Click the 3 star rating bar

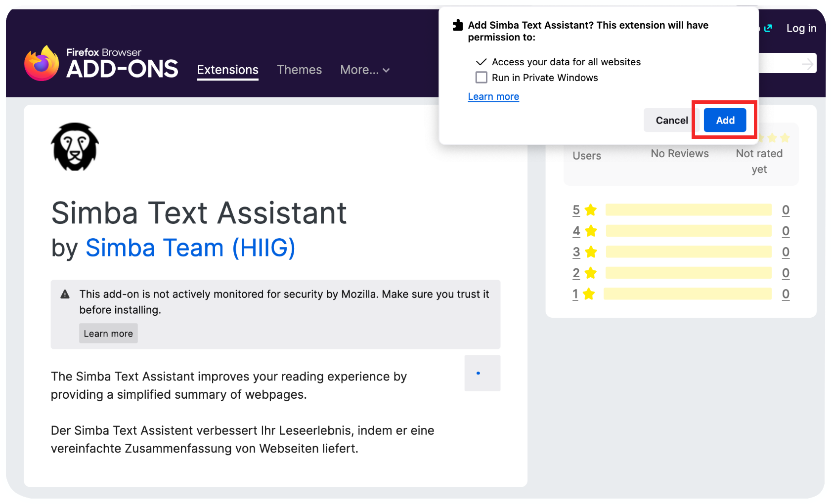coord(689,252)
